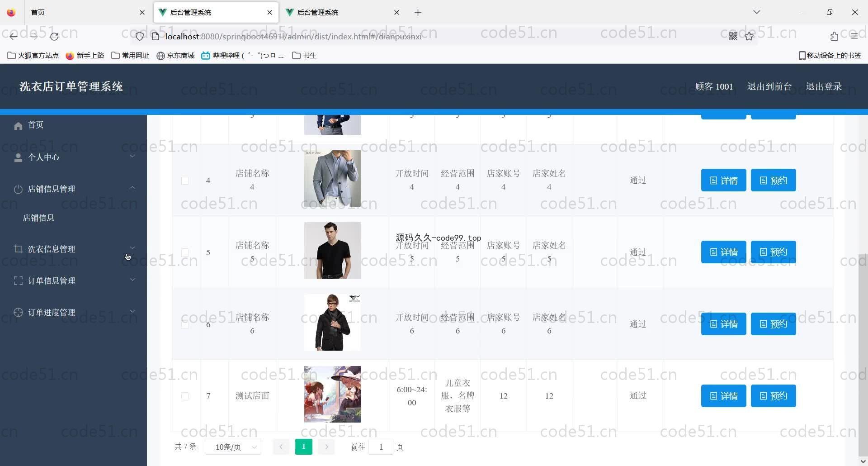Image resolution: width=868 pixels, height=466 pixels.
Task: Reload the page with refresh icon
Action: (x=54, y=36)
